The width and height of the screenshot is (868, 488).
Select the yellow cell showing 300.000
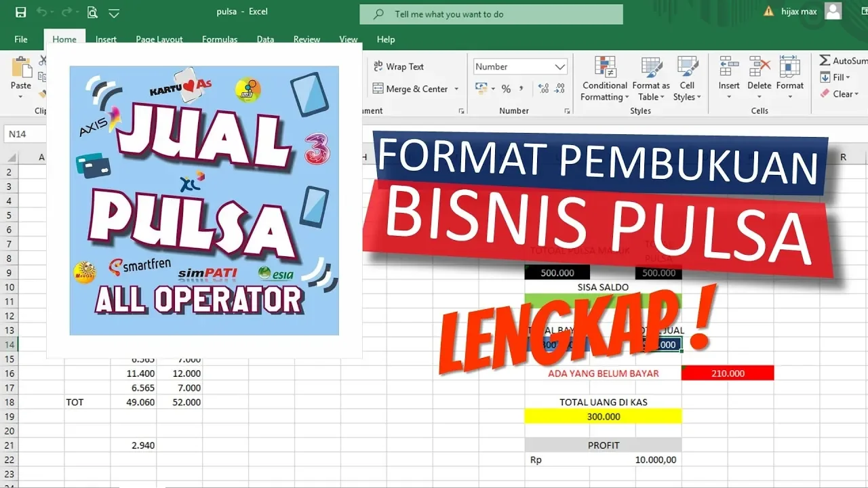click(x=603, y=416)
